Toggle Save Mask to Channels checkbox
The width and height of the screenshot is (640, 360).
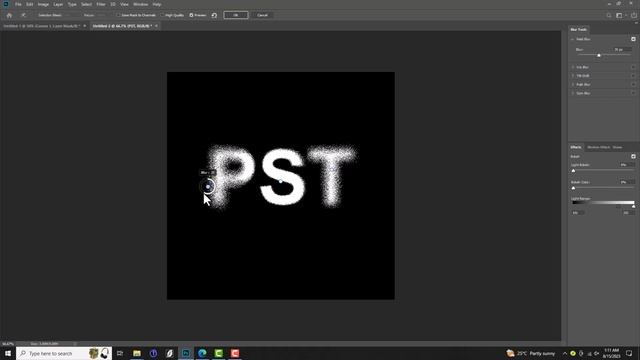tap(118, 15)
